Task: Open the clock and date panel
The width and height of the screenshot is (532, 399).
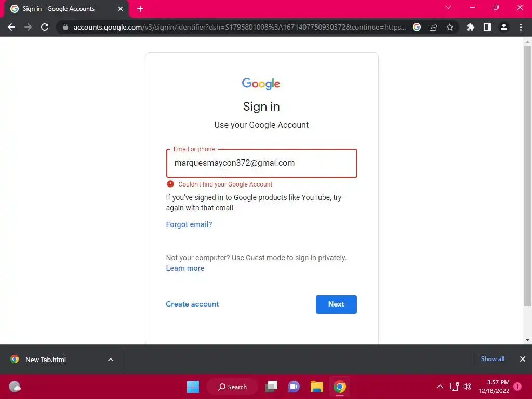Action: 494,387
